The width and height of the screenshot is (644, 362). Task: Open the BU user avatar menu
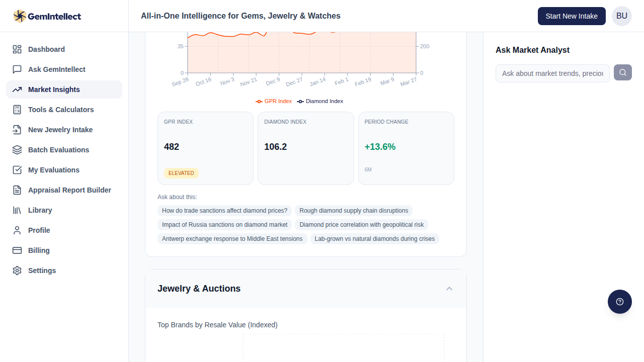(621, 16)
